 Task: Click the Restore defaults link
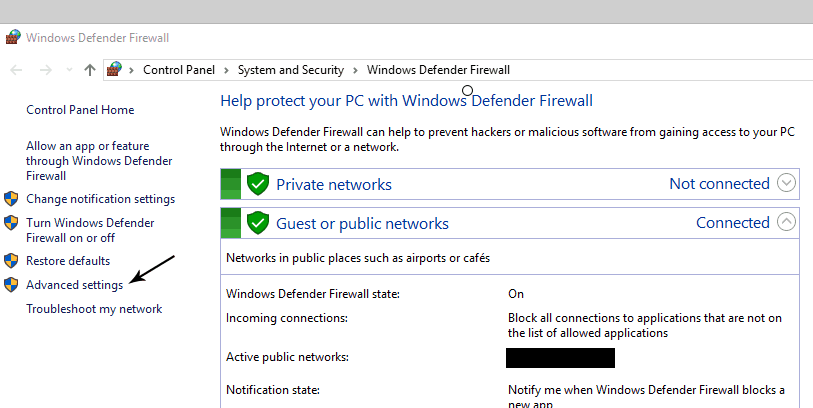pos(68,261)
